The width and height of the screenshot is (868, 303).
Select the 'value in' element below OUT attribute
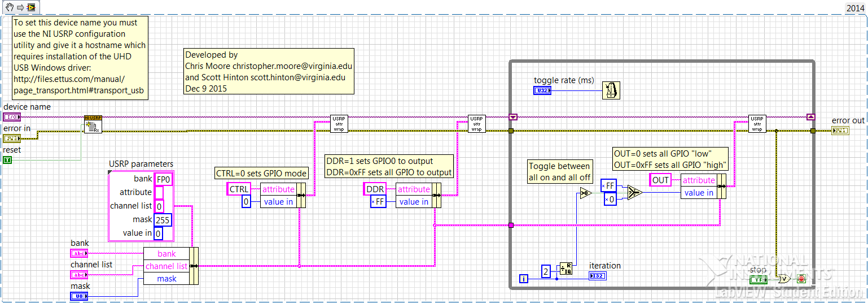(699, 193)
